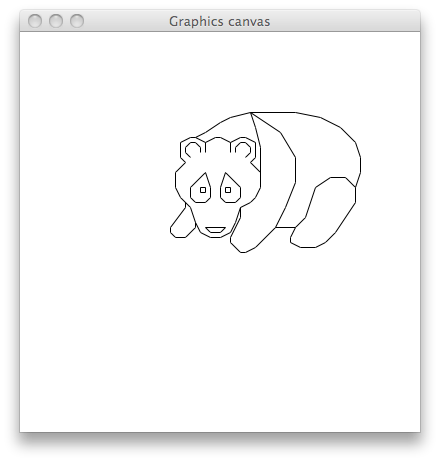440x462 pixels.
Task: Click the panda's right ear
Action: point(243,149)
